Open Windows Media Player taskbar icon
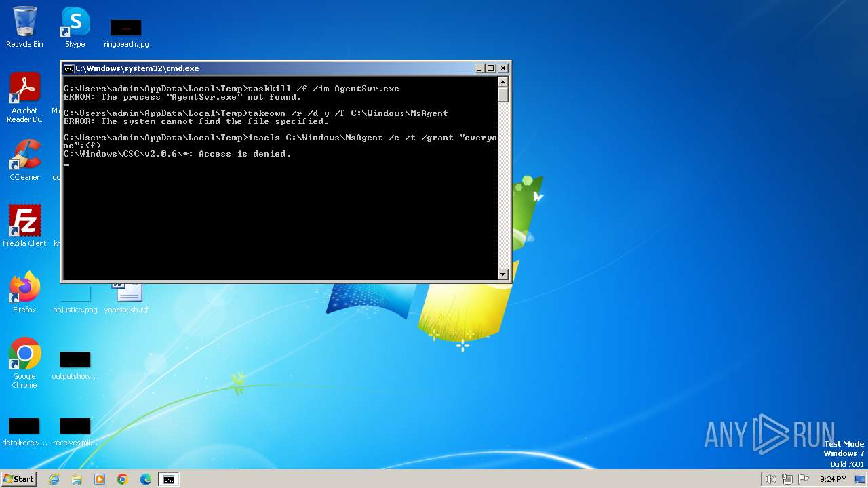The height and width of the screenshot is (488, 868). click(x=100, y=479)
